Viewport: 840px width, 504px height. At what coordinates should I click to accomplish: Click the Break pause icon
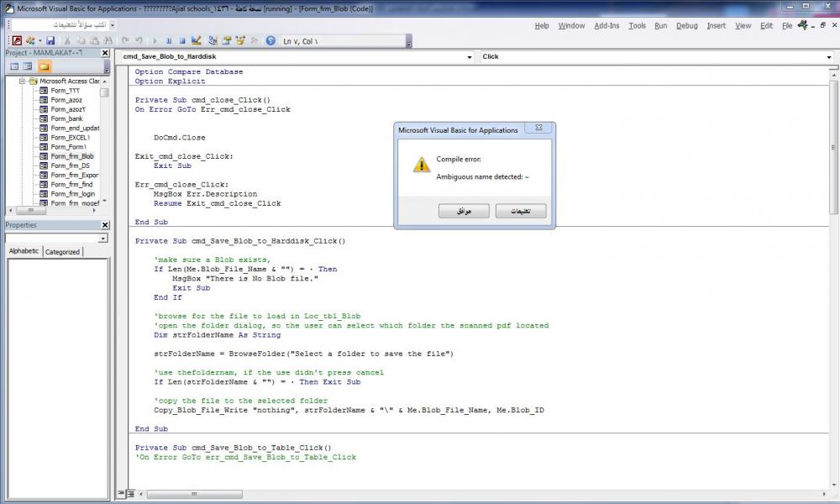pyautogui.click(x=169, y=40)
